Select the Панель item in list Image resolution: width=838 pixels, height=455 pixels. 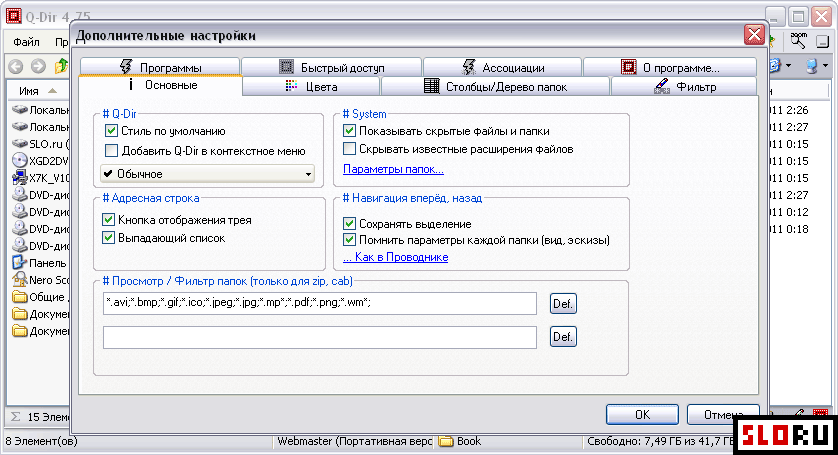pyautogui.click(x=40, y=263)
